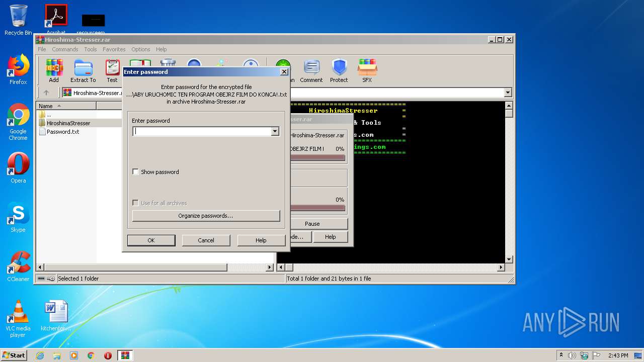Image resolution: width=644 pixels, height=362 pixels.
Task: Enable the Show password checkbox
Action: (135, 172)
